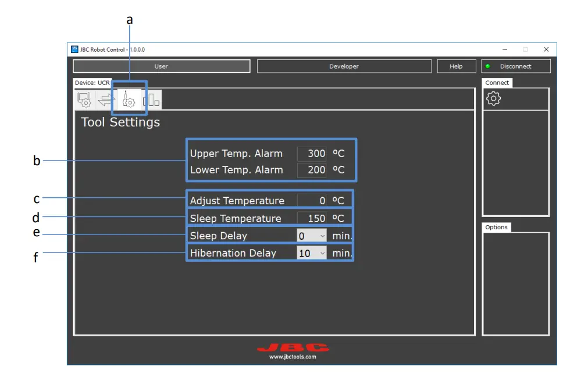Open the Developer tab
This screenshot has height=377, width=588.
pyautogui.click(x=344, y=66)
